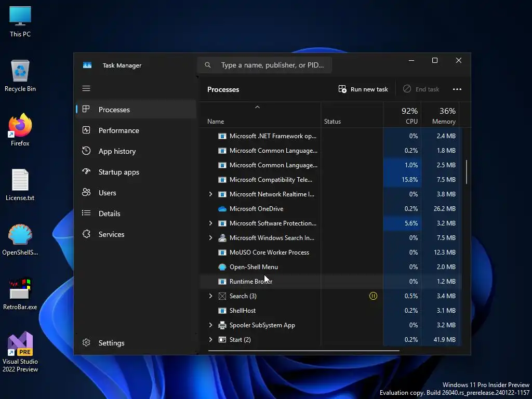Screen dimensions: 532x399
Task: Open the App history page
Action: click(136, 151)
